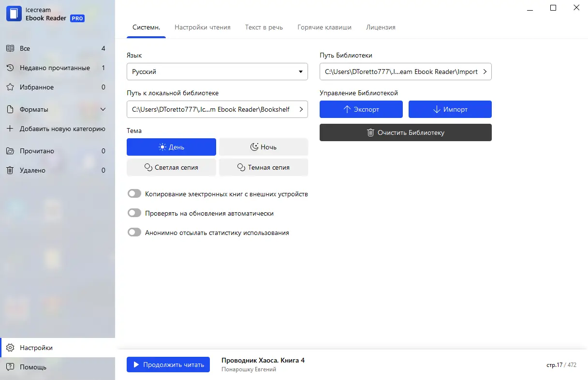Image resolution: width=588 pixels, height=380 pixels.
Task: Open the Язык dropdown showing Русский
Action: coord(217,72)
